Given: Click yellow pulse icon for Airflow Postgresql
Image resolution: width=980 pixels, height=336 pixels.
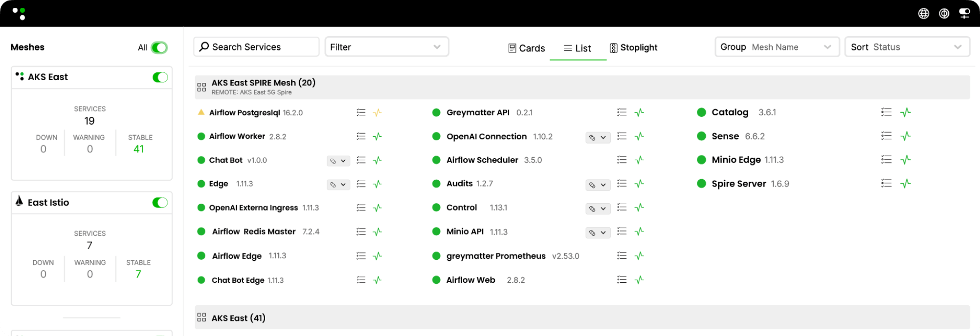Looking at the screenshot, I should [x=377, y=113].
